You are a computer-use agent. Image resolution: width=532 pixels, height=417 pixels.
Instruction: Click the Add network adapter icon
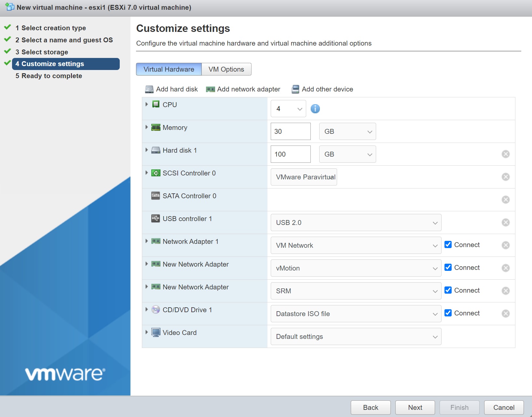tap(211, 89)
